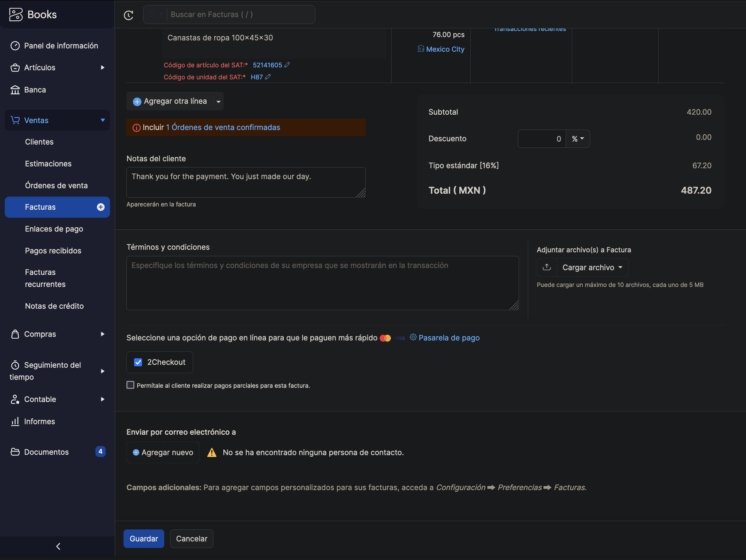The height and width of the screenshot is (560, 746).
Task: Expand the Agregar otra línea dropdown
Action: tap(218, 101)
